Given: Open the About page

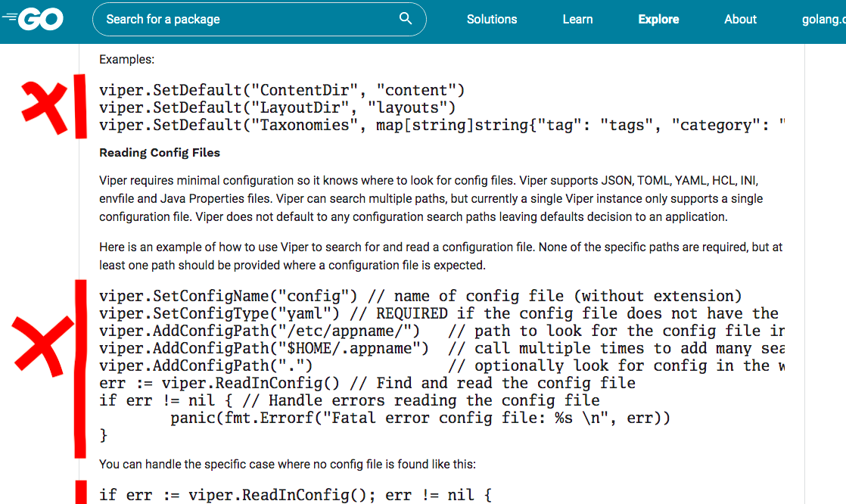Looking at the screenshot, I should pyautogui.click(x=740, y=19).
